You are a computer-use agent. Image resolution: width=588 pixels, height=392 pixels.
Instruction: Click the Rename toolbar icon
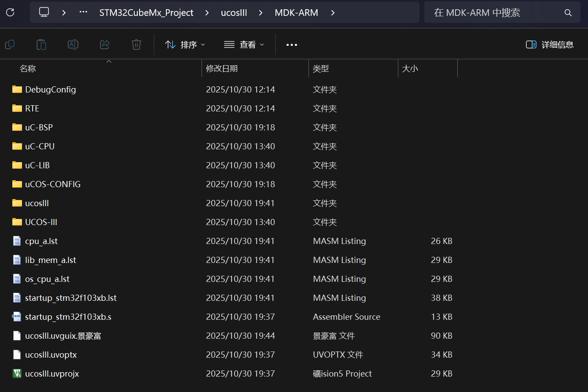tap(73, 44)
